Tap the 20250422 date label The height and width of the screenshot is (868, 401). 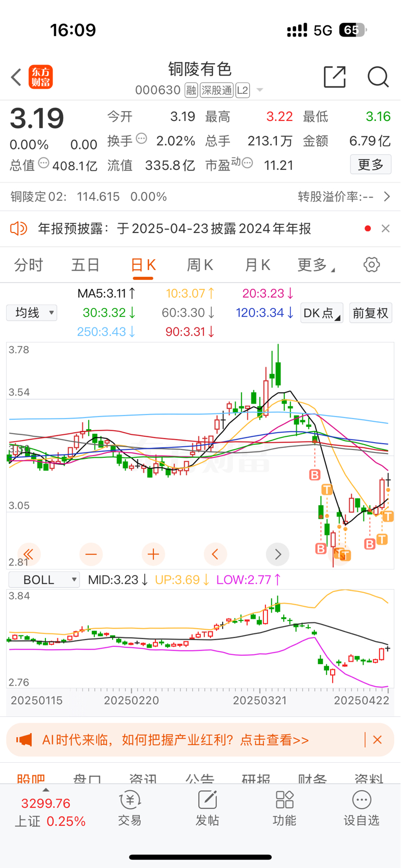point(362,700)
